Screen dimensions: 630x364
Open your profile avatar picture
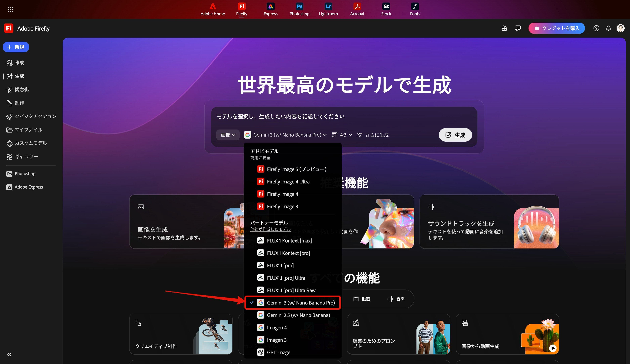tap(621, 28)
